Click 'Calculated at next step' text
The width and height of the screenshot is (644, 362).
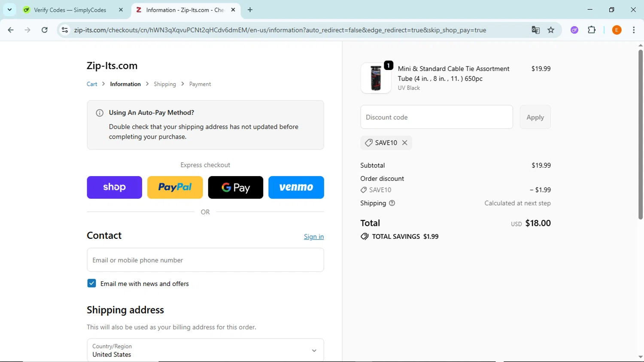tap(517, 203)
